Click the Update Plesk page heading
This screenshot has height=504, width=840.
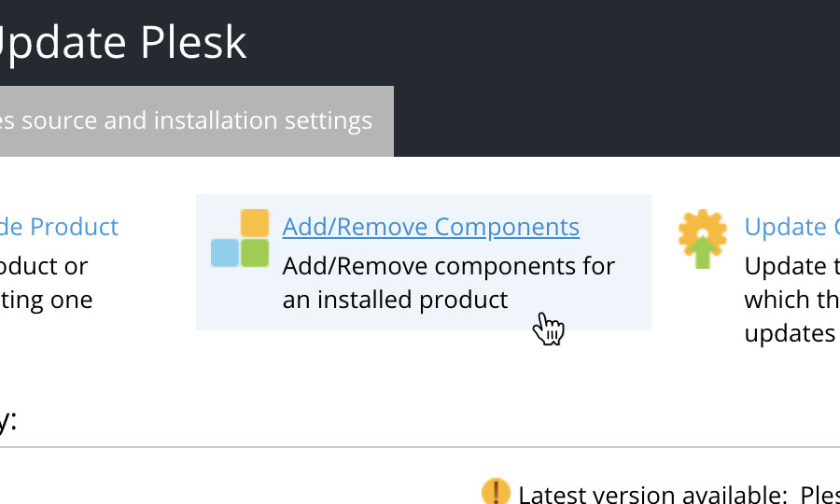(123, 42)
